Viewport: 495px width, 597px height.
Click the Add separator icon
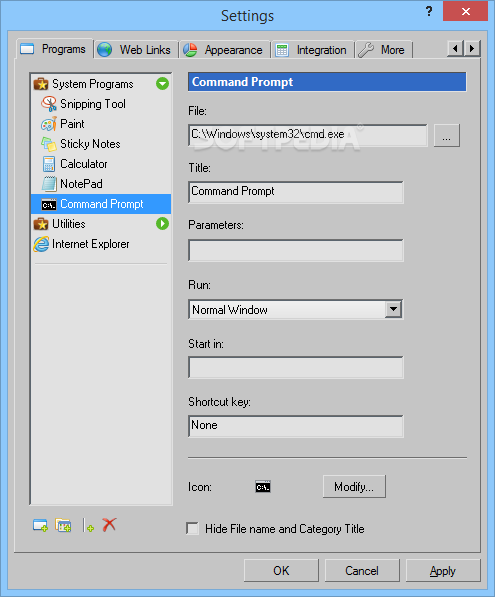click(88, 525)
